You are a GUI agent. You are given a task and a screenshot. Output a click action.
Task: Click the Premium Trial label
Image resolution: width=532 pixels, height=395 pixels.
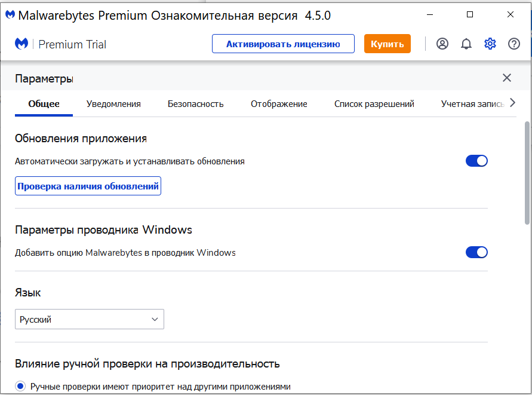(72, 44)
